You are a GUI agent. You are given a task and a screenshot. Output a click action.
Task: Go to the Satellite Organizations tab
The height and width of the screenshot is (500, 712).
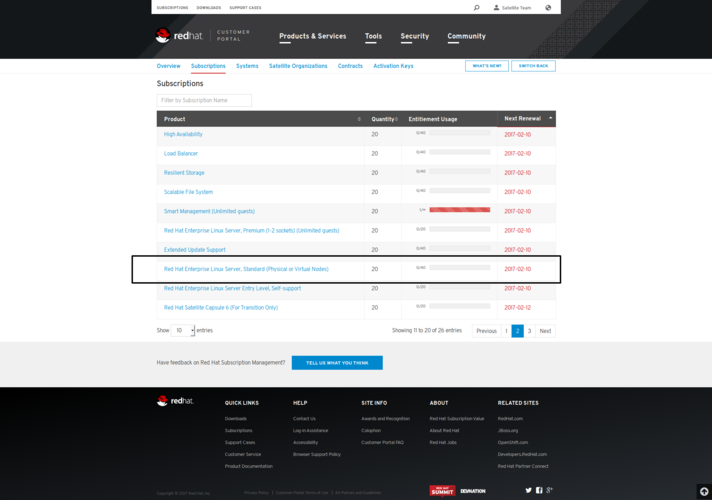298,66
